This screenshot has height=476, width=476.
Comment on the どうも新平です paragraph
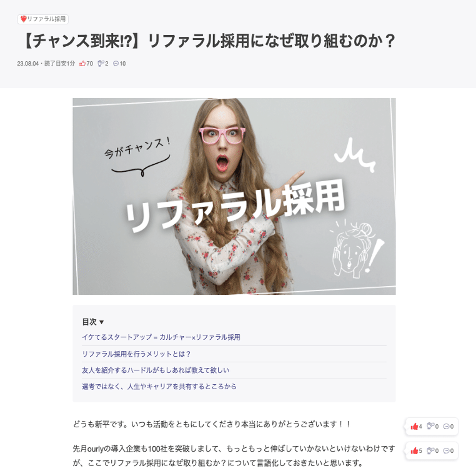446,427
